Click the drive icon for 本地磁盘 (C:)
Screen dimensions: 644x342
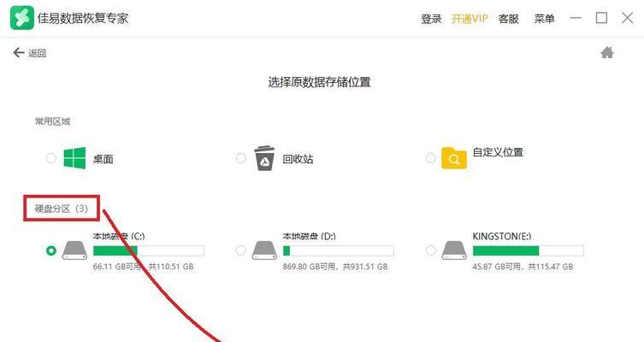tap(74, 250)
